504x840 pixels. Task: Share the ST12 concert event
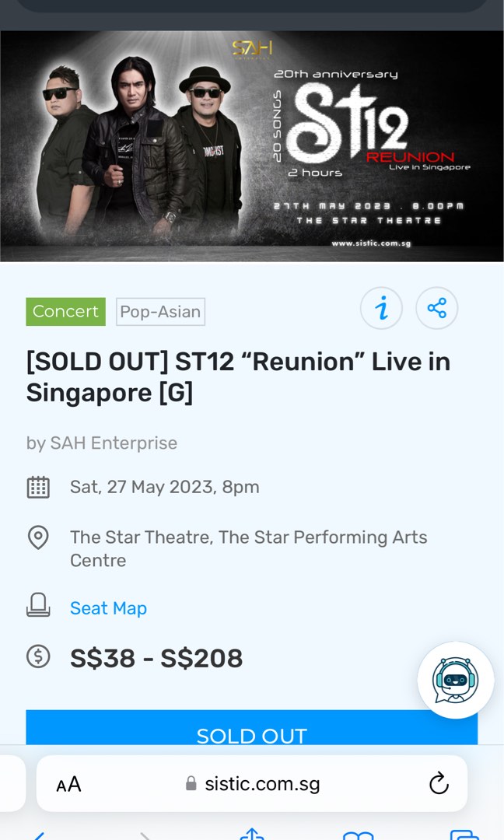(436, 308)
